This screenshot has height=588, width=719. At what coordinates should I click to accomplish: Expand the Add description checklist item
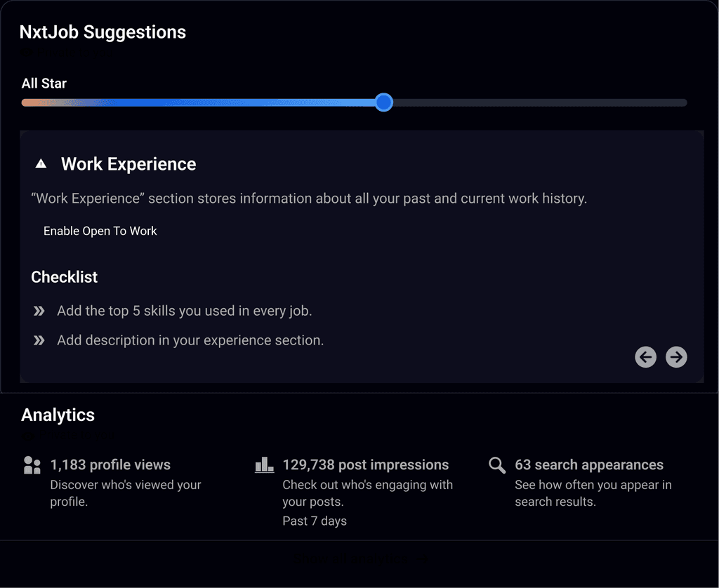click(39, 340)
